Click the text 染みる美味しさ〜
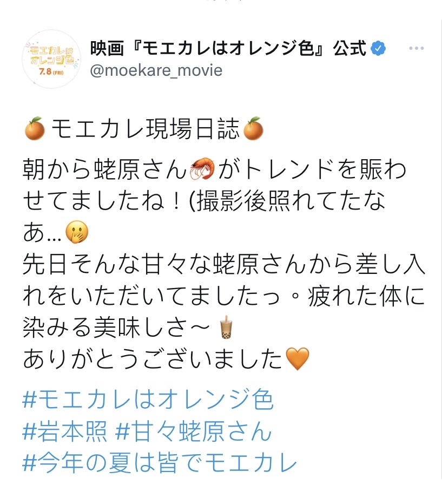The width and height of the screenshot is (442, 504). [116, 328]
